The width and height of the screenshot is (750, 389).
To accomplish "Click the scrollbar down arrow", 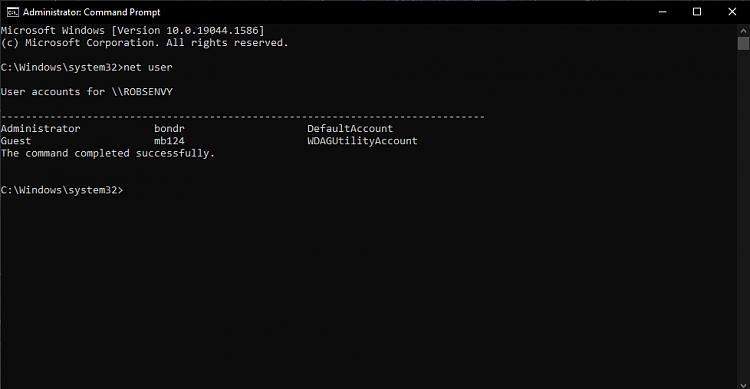I will 743,384.
